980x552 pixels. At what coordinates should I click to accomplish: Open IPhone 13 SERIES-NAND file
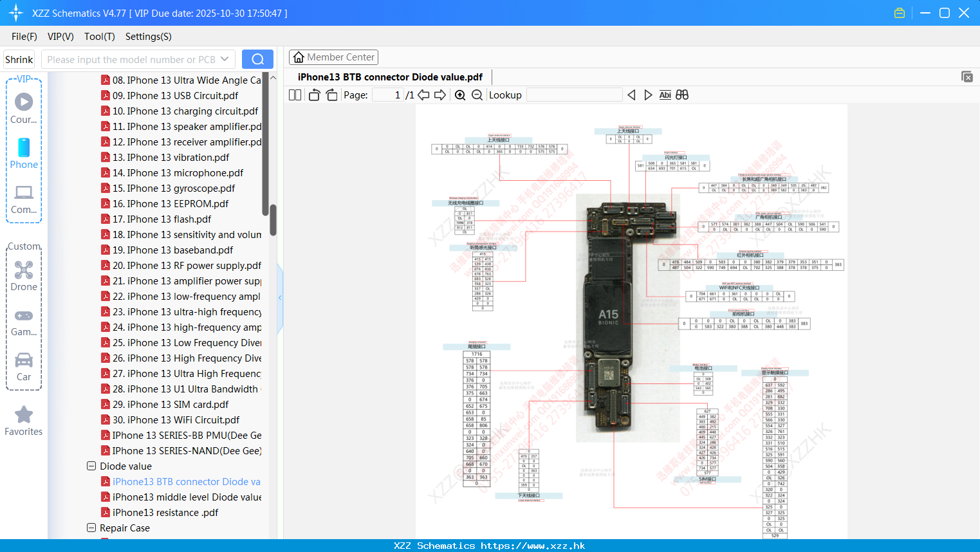tap(181, 451)
